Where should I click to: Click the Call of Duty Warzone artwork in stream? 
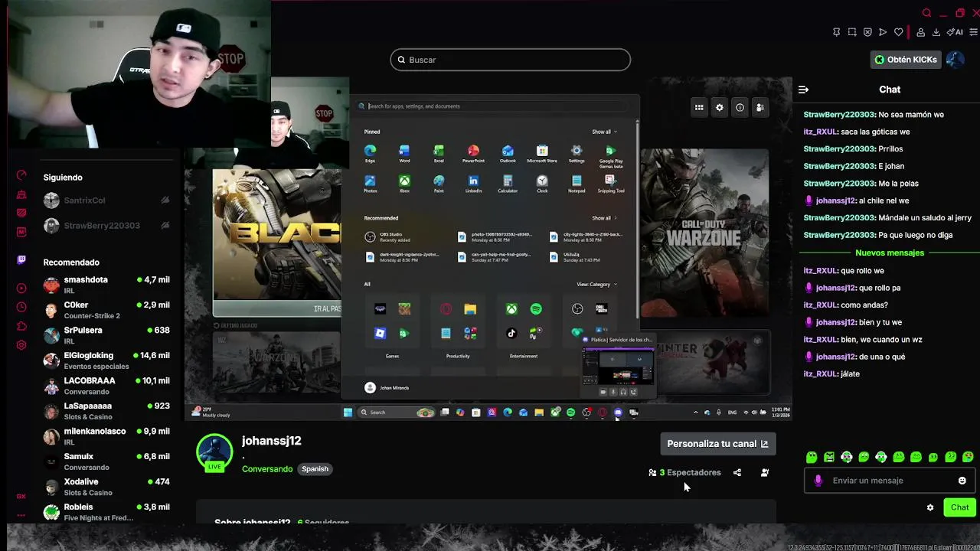point(704,233)
